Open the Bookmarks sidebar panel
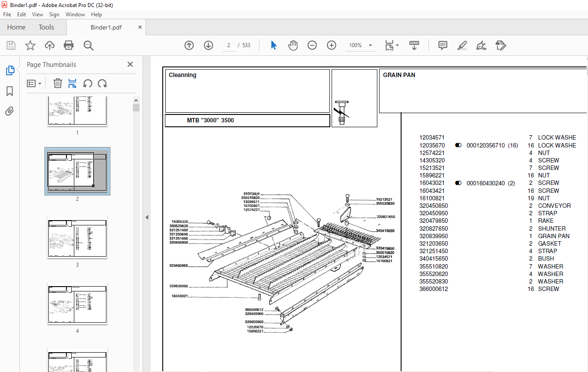The height and width of the screenshot is (372, 588). (10, 91)
